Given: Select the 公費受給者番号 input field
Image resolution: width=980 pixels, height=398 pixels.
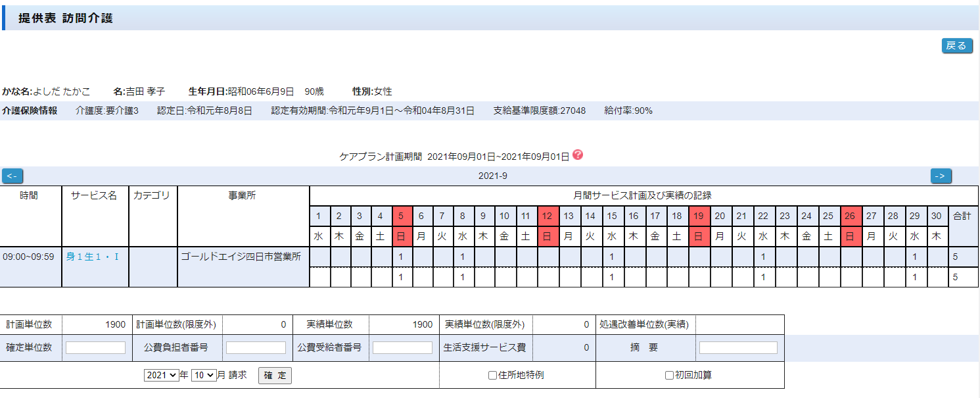Looking at the screenshot, I should point(402,347).
